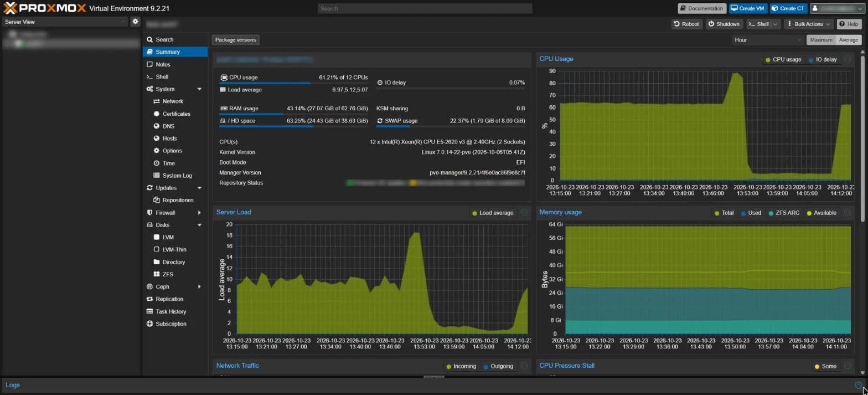Open the Server View settings gear
The width and height of the screenshot is (868, 395).
[x=135, y=22]
